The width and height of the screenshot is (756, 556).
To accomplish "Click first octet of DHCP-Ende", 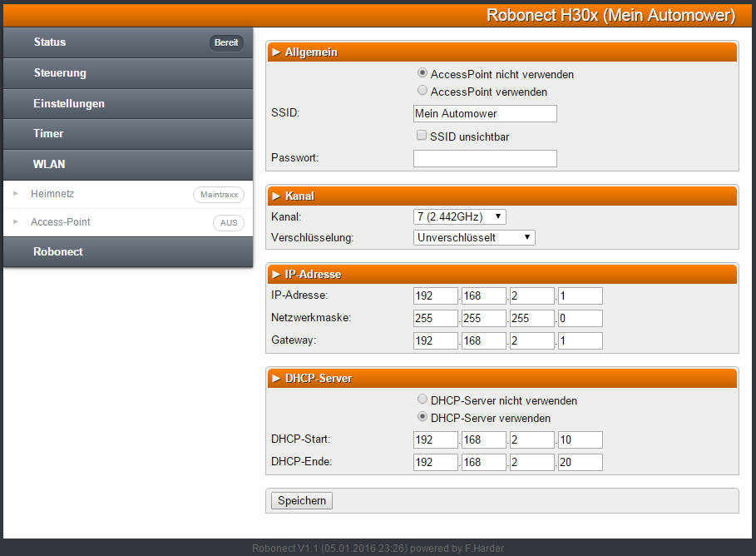I will point(435,463).
